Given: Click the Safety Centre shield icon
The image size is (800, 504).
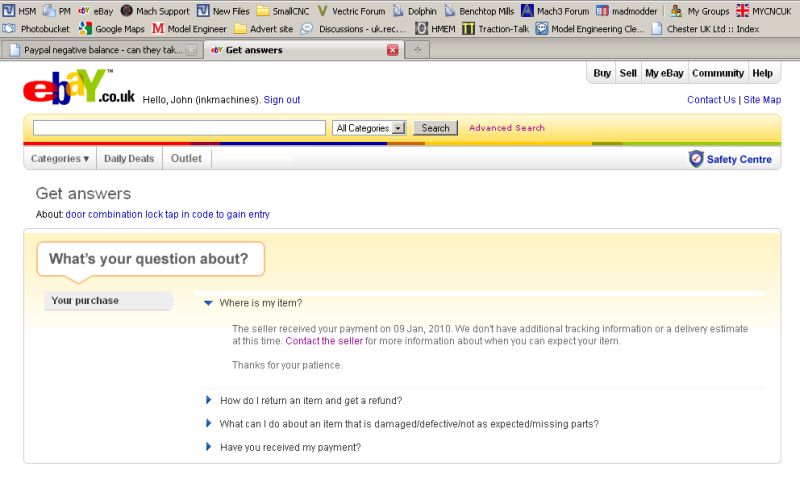Looking at the screenshot, I should 696,159.
